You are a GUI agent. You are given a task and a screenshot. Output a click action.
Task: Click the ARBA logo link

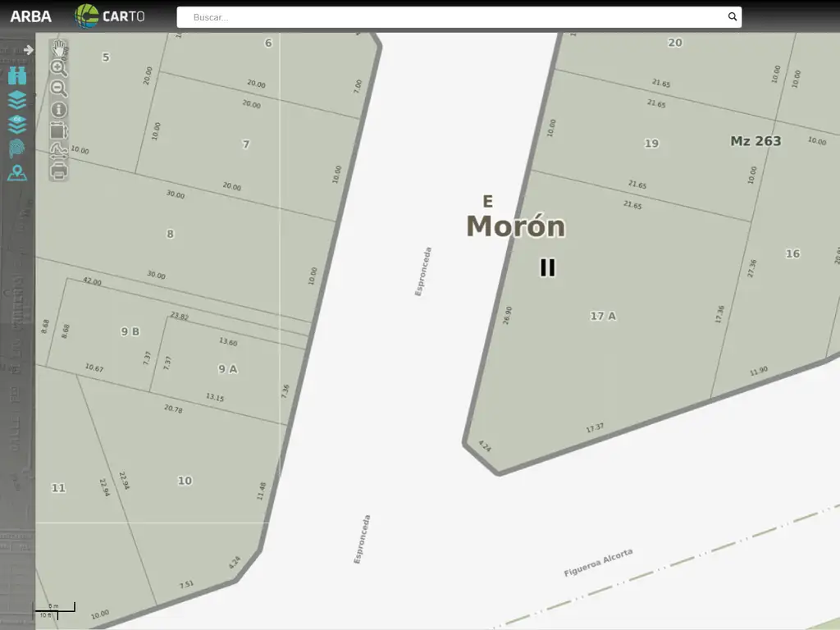30,16
